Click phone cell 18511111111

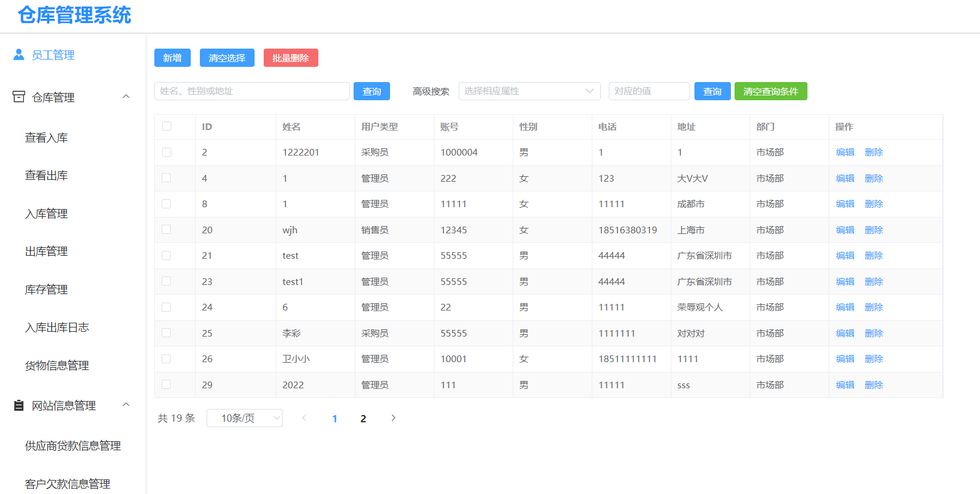tap(628, 358)
